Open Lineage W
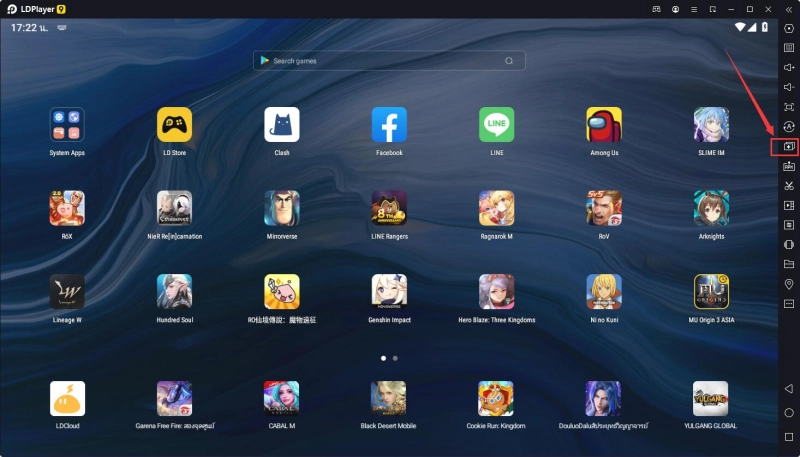The image size is (800, 457). [x=67, y=292]
